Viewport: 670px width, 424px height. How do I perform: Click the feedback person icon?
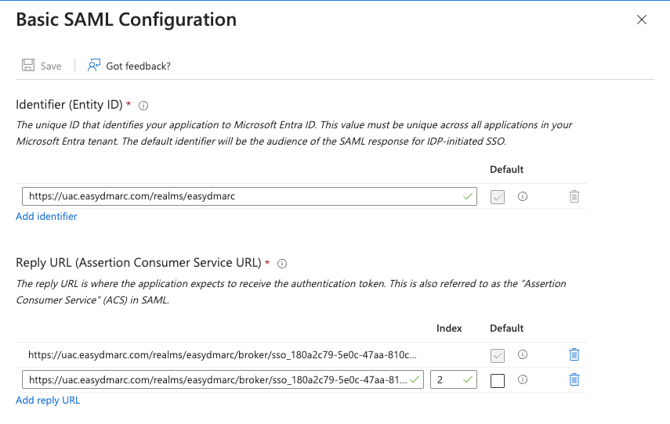(x=94, y=65)
